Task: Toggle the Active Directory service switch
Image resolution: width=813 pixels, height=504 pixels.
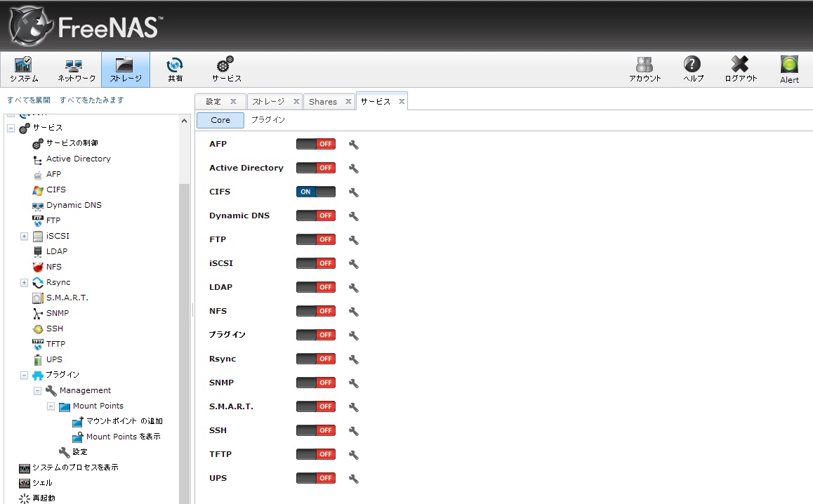Action: [x=316, y=168]
